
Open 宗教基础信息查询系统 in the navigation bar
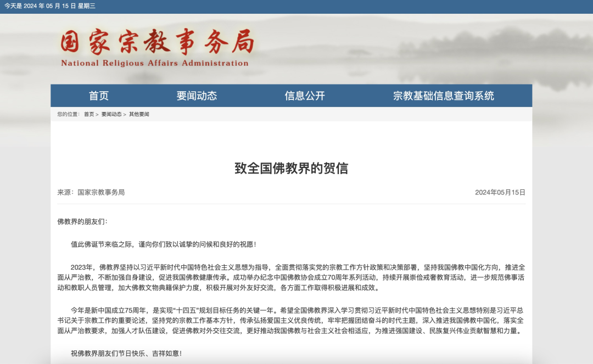(x=443, y=96)
